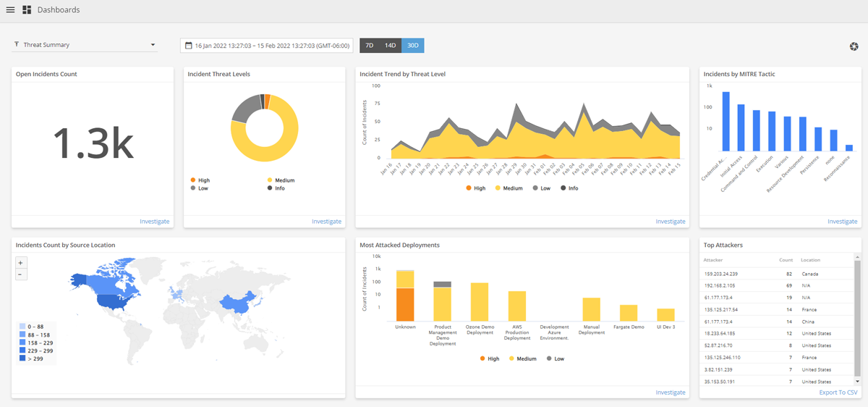This screenshot has width=868, height=407.
Task: Select attacker 135.125.217.54 row
Action: [778, 310]
